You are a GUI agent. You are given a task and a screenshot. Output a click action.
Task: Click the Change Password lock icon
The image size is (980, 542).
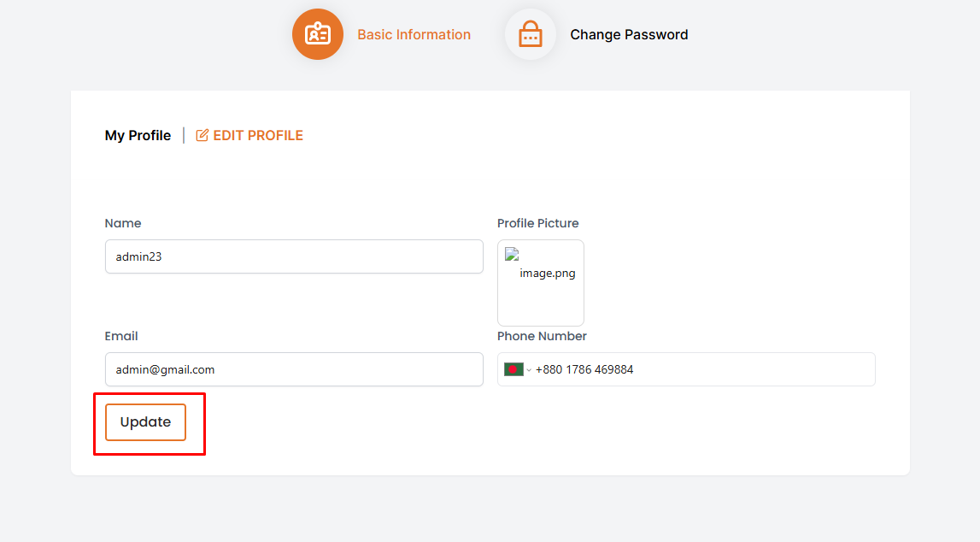[531, 34]
